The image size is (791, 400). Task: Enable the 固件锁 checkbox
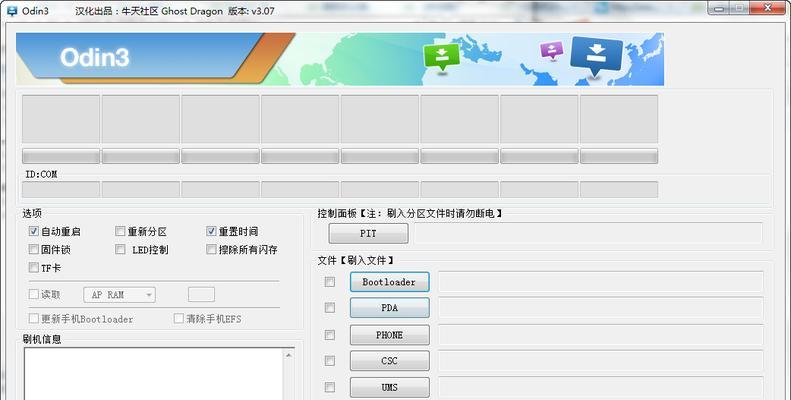34,249
